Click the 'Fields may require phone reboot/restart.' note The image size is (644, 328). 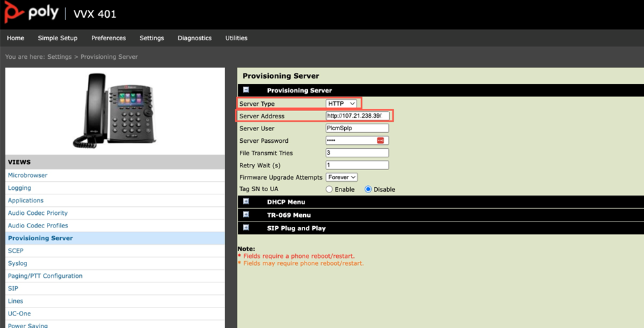coord(303,263)
